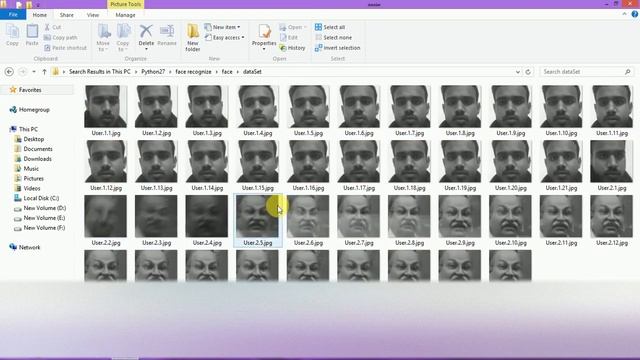Select the User.2.12.jpg thumbnail

click(612, 216)
